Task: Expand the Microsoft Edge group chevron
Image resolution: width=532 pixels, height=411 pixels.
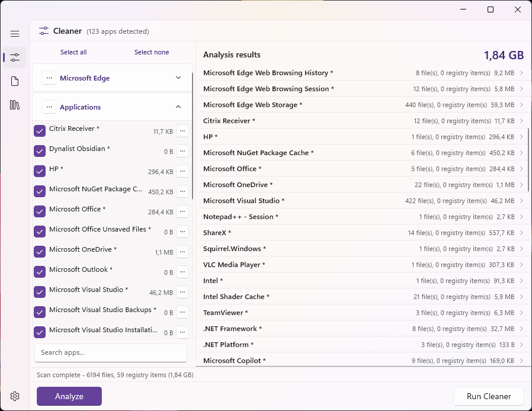Action: (x=178, y=78)
